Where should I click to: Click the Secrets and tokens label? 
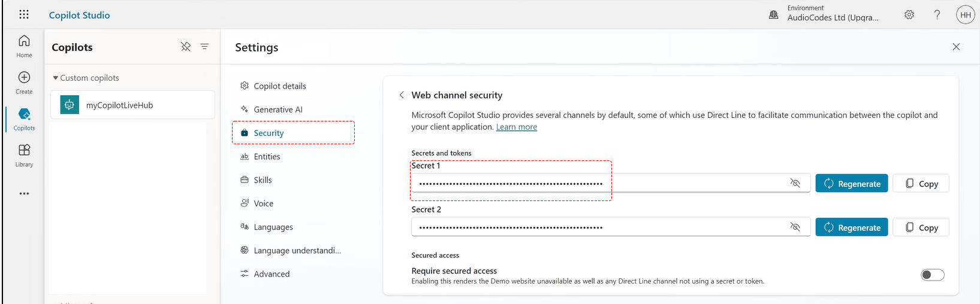[441, 153]
